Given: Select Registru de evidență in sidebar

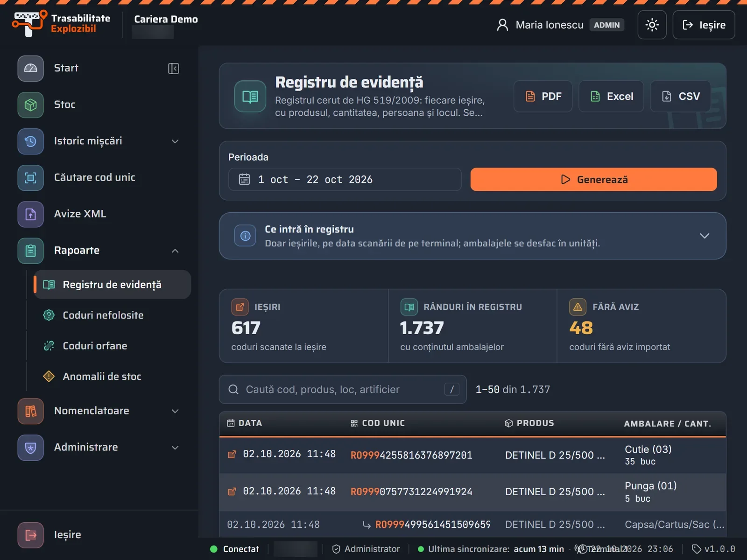Looking at the screenshot, I should (112, 285).
